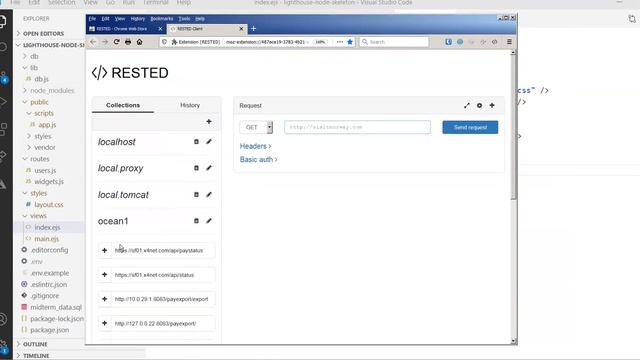The height and width of the screenshot is (360, 640).
Task: Expand the Request panel with arrows icon
Action: point(467,105)
